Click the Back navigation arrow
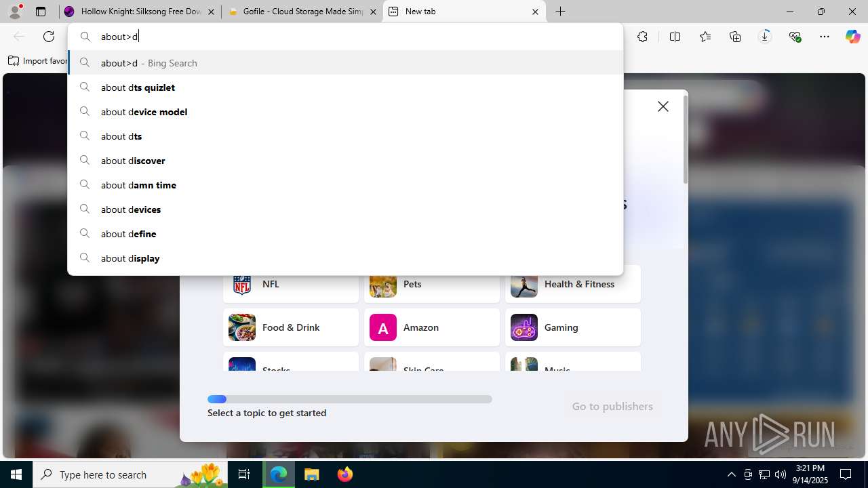868x488 pixels. click(19, 37)
